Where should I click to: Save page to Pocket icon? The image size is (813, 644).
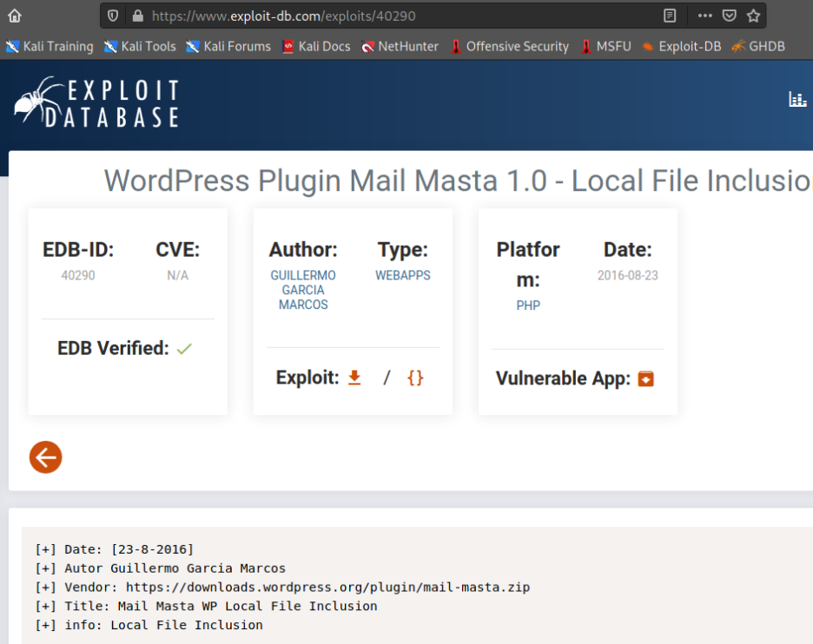pyautogui.click(x=730, y=16)
